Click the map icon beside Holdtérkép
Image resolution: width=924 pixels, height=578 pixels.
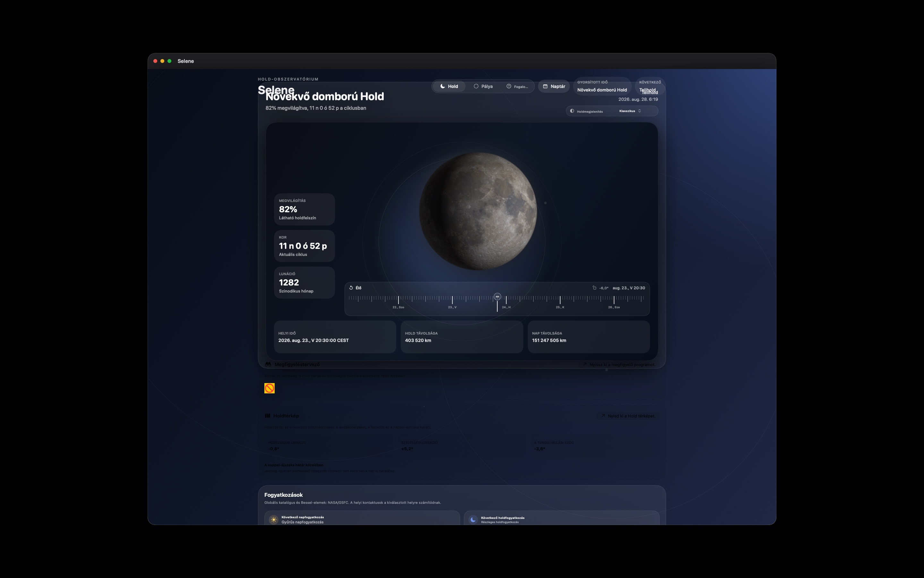[x=268, y=416]
